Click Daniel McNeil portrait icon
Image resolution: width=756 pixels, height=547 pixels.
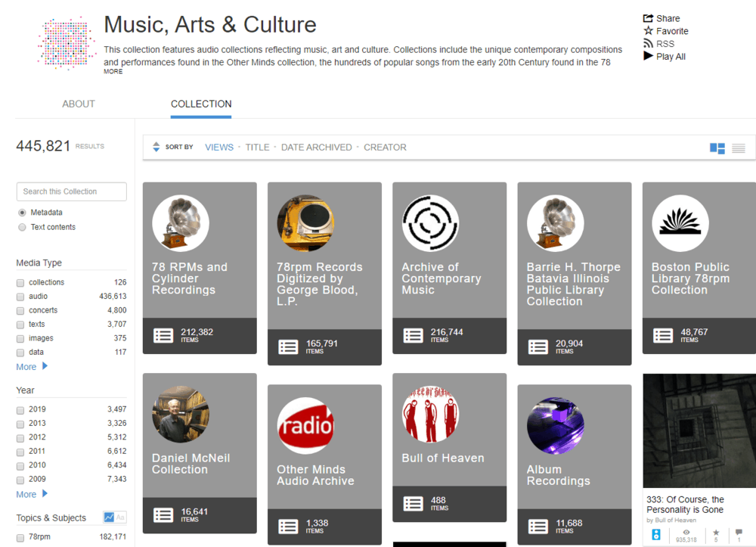point(181,414)
